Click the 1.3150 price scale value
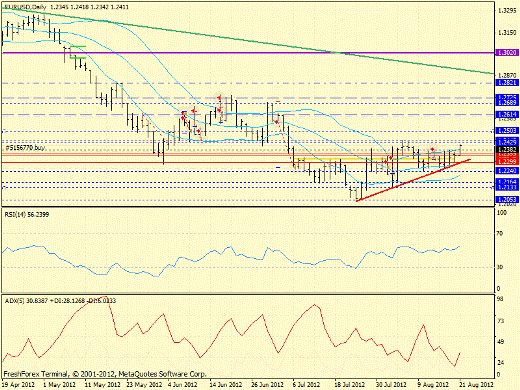520x390 pixels. (507, 33)
